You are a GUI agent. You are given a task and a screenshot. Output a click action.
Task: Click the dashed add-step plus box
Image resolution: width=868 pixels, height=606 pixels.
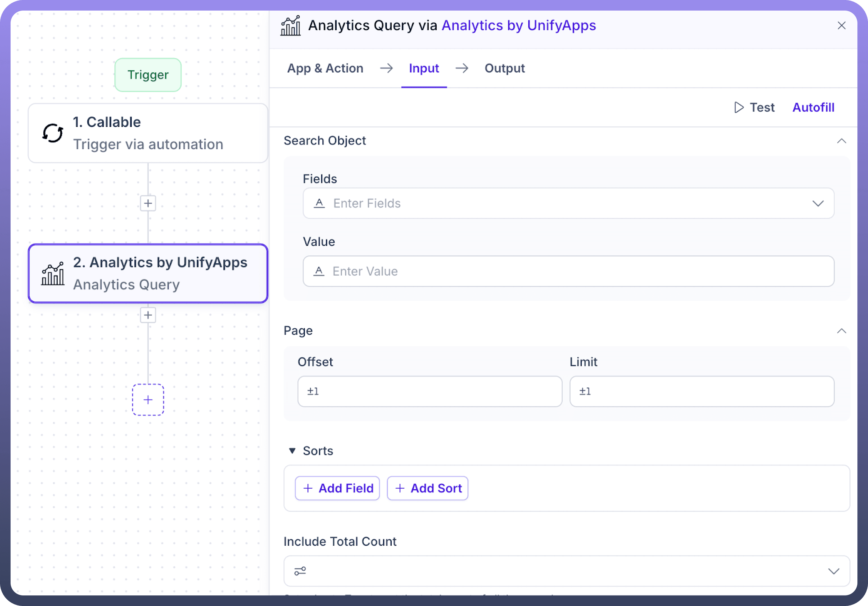[x=148, y=400]
